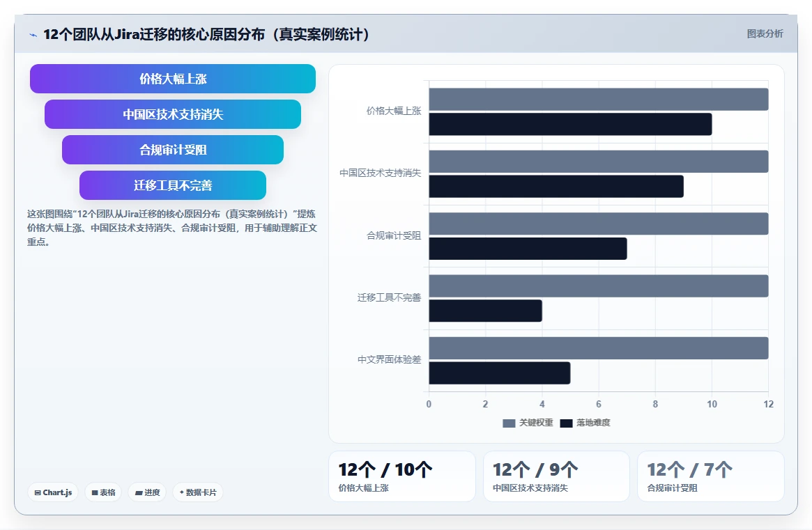
Task: Click chart axis label 中国区技术支持消失
Action: (x=380, y=173)
